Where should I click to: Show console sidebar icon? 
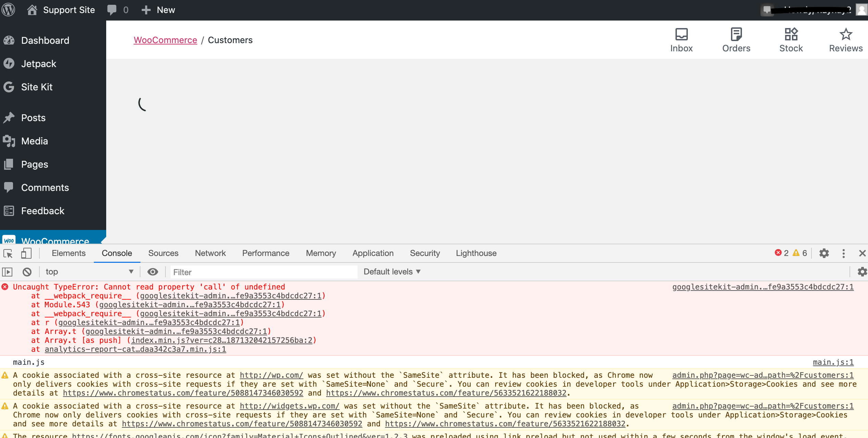coord(7,272)
